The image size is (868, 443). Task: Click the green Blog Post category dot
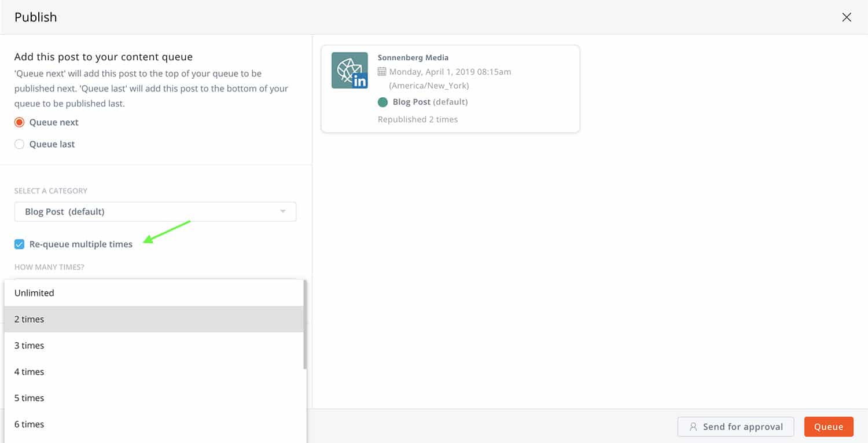click(x=382, y=102)
